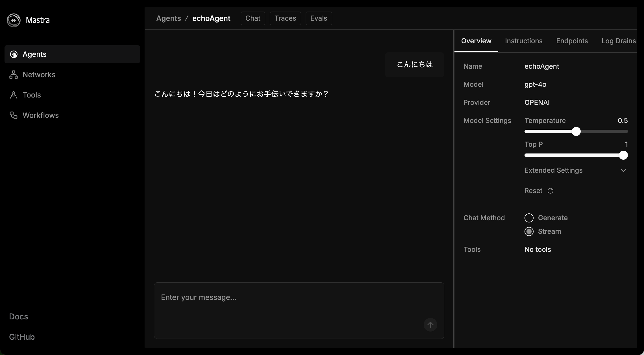The height and width of the screenshot is (355, 644).
Task: Open the Endpoints tab
Action: (572, 41)
